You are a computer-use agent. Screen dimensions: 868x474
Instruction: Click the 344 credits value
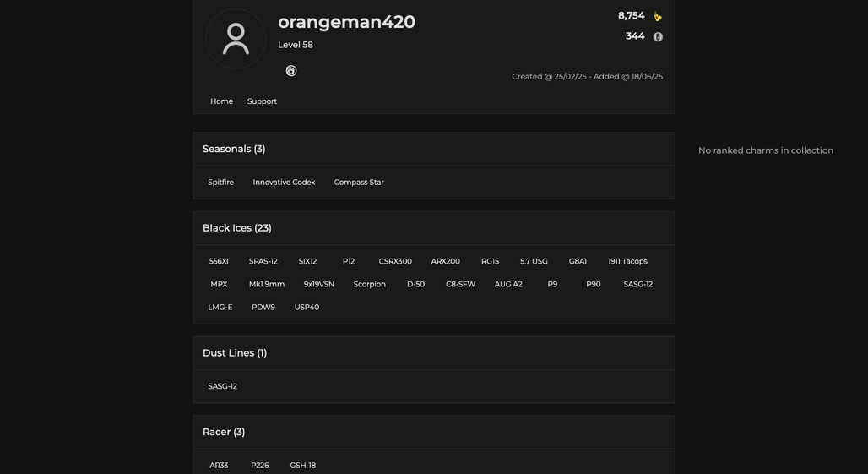[635, 36]
